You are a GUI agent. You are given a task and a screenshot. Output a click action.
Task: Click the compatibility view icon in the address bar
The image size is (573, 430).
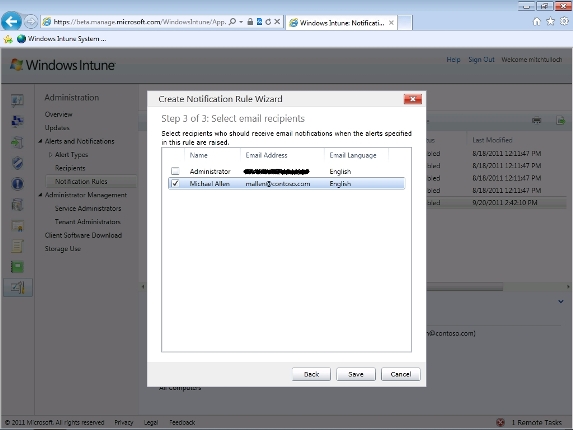pyautogui.click(x=259, y=22)
